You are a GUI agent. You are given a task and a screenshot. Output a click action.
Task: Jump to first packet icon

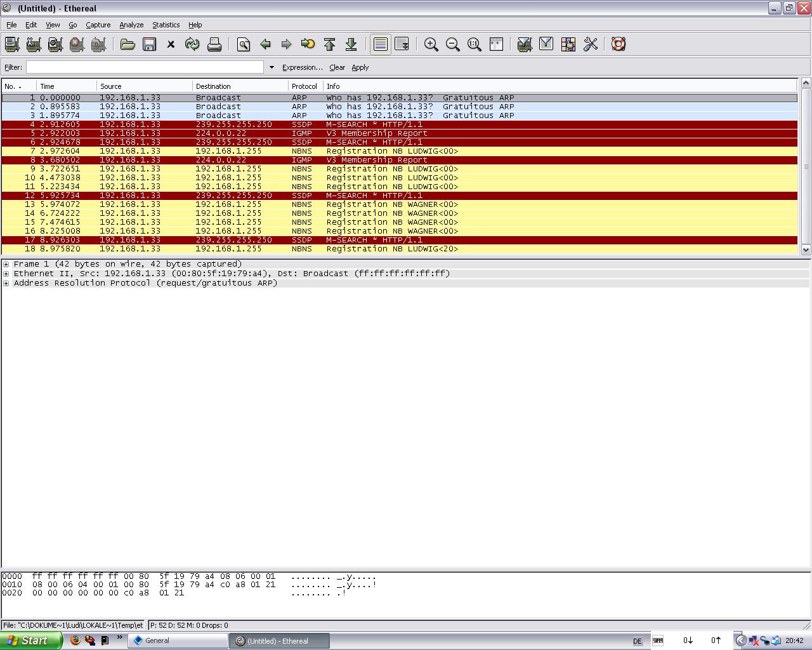click(x=329, y=44)
